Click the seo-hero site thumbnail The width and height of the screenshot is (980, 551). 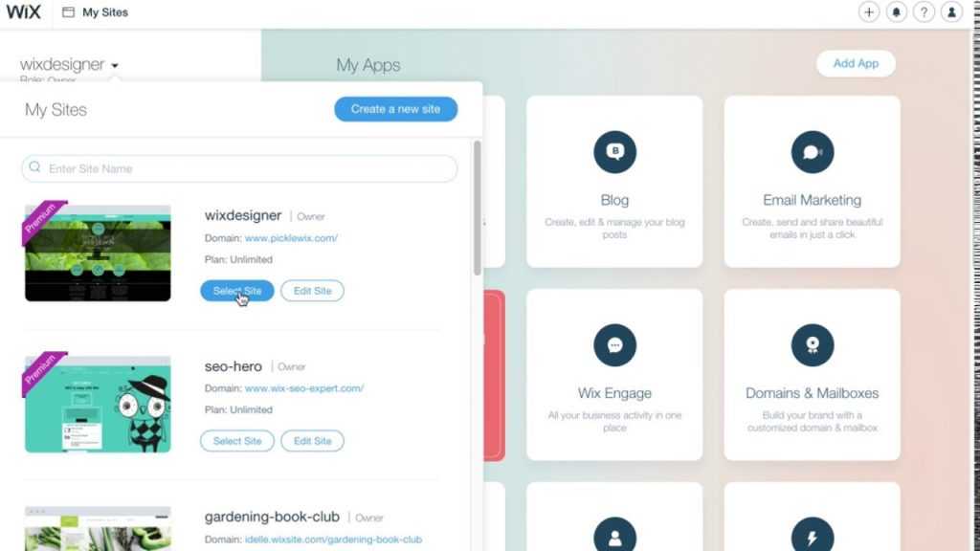pyautogui.click(x=98, y=403)
